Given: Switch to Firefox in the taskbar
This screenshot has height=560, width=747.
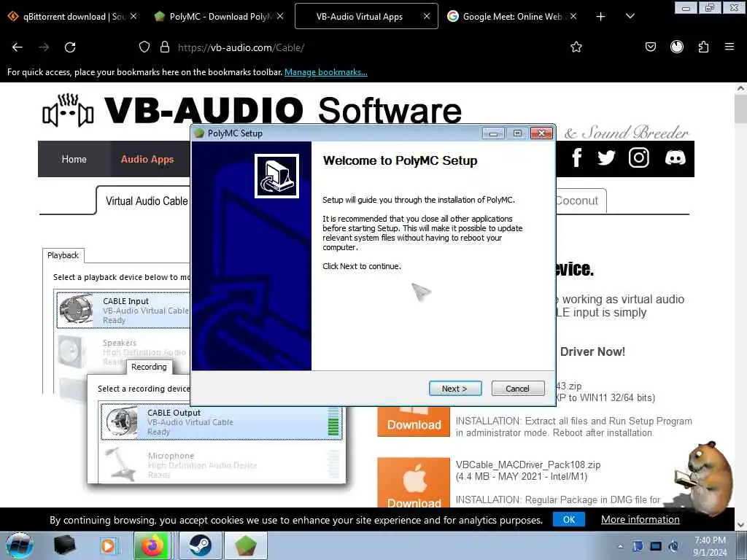Looking at the screenshot, I should click(152, 545).
